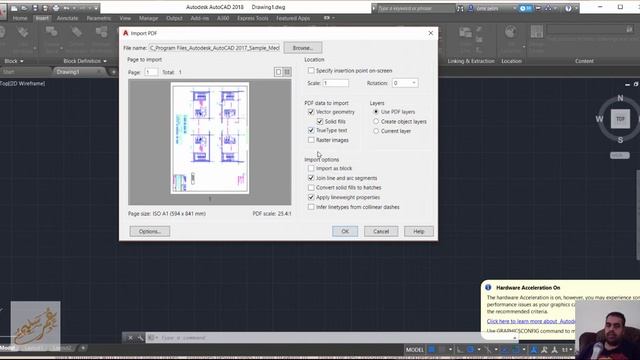Click the info icon in Hardware Acceleration notification
Viewport: 640px width, 360px height.
pyautogui.click(x=488, y=287)
